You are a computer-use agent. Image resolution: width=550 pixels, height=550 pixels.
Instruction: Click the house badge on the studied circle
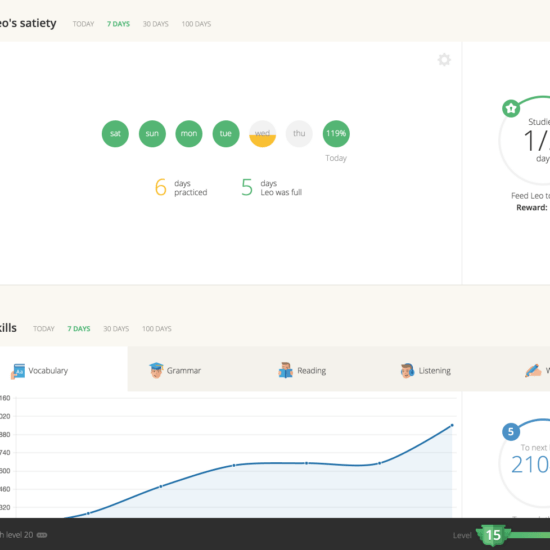(511, 108)
